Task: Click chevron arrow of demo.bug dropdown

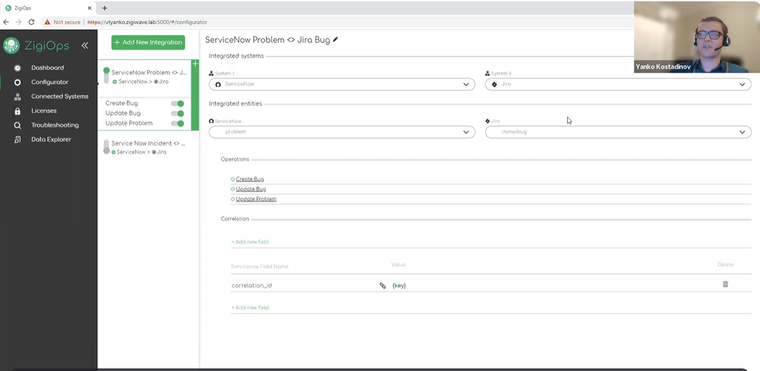Action: [x=742, y=132]
